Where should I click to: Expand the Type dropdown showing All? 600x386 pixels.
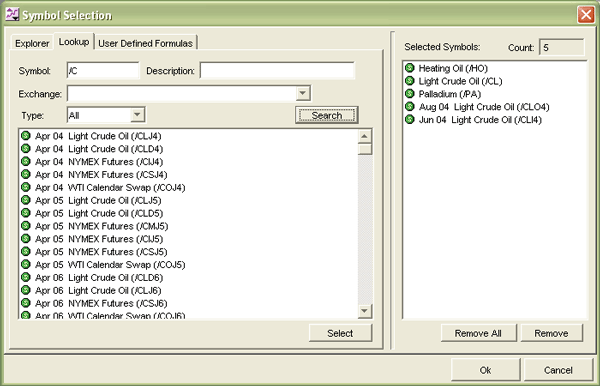[x=137, y=115]
